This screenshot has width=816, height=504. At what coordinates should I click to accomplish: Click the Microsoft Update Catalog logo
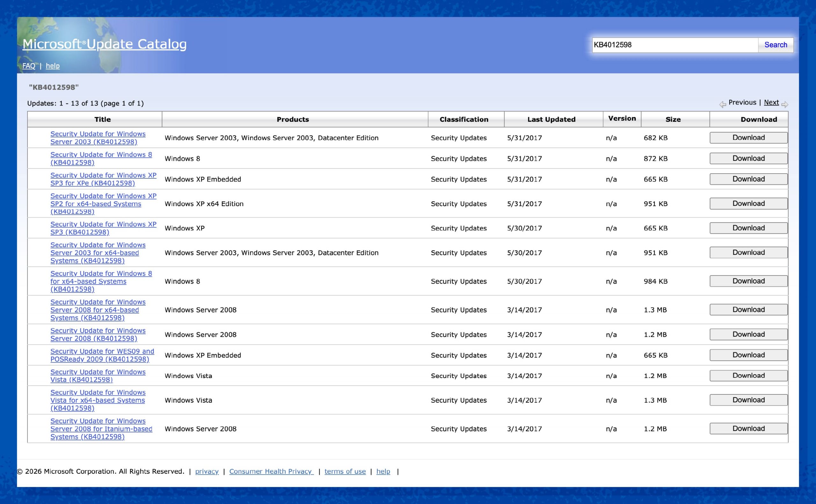coord(104,44)
